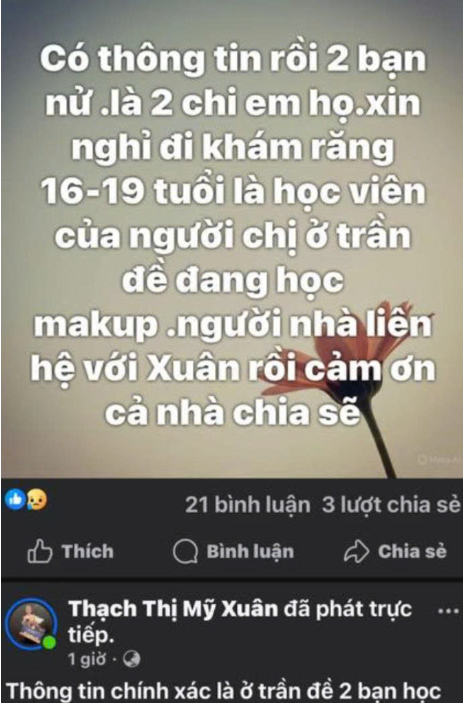
Task: Open Thạch Thị Mỹ Xuân profile picture
Action: point(32,624)
